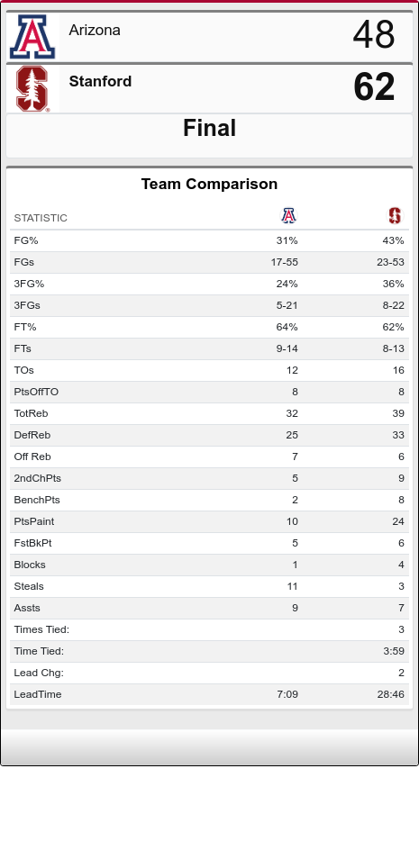This screenshot has height=868, width=419.
Task: Click the Final game status text
Action: (209, 128)
